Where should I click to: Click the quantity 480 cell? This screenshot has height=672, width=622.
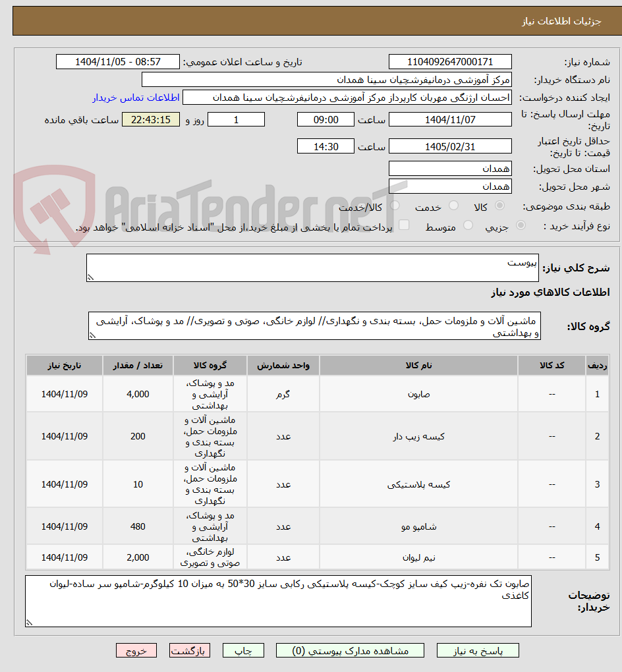[x=138, y=526]
